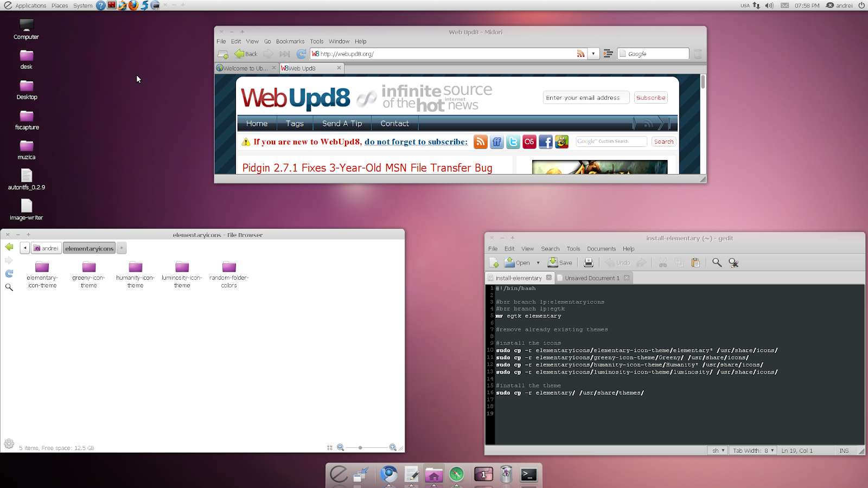868x488 pixels.
Task: Open the Midori trash closed-tabs icon
Action: (698, 54)
